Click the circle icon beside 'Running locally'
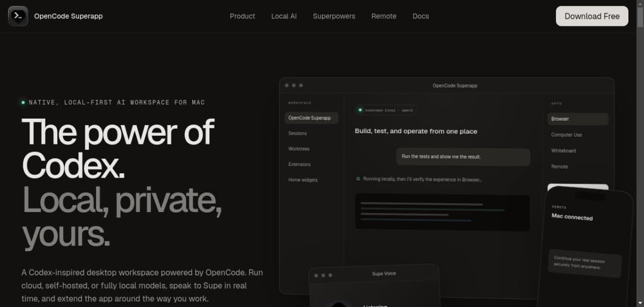The width and height of the screenshot is (644, 307). point(358,179)
